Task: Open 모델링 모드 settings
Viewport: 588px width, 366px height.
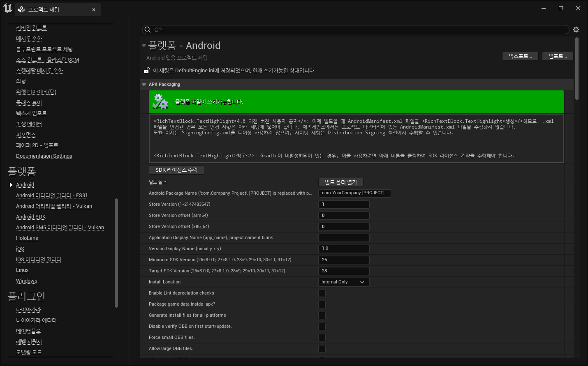Action: coord(29,352)
